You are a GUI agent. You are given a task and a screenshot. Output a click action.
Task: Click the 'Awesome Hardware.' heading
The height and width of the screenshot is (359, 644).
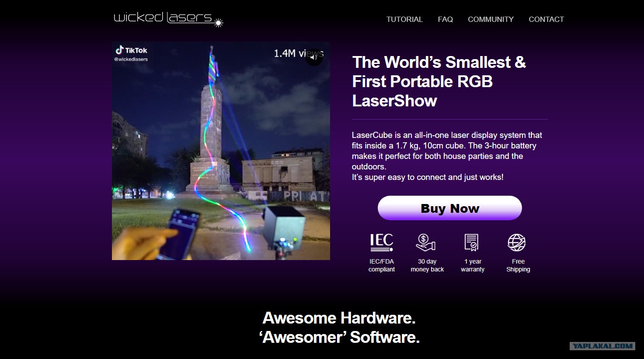tap(339, 318)
